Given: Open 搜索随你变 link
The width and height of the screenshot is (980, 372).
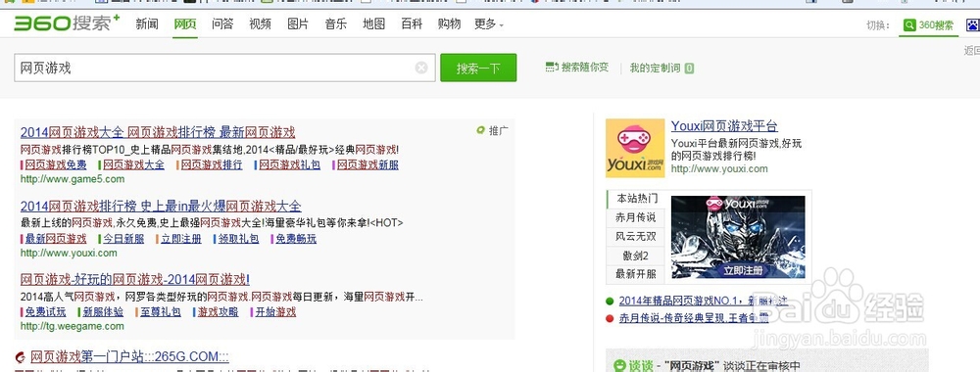Looking at the screenshot, I should pos(585,67).
